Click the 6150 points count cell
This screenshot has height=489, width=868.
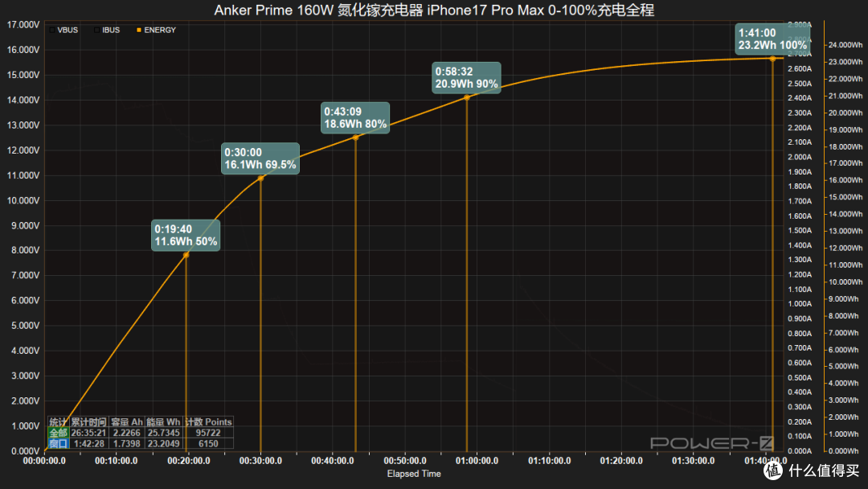pos(208,444)
